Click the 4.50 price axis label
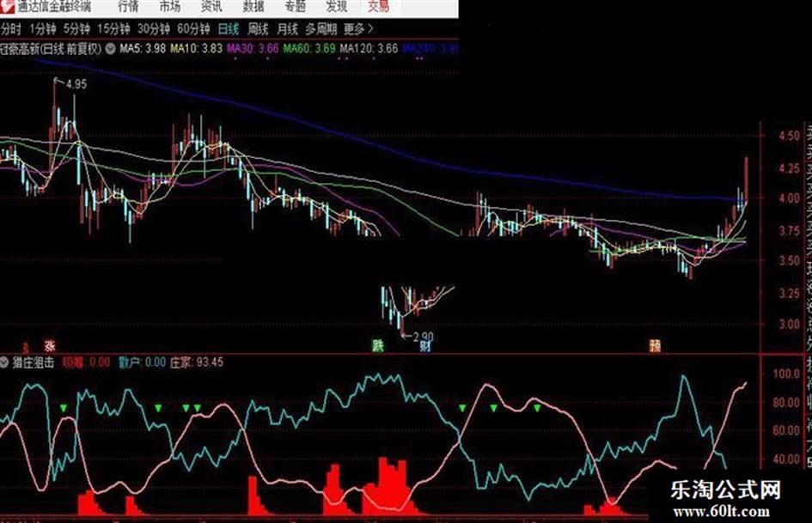This screenshot has height=523, width=812. (789, 136)
